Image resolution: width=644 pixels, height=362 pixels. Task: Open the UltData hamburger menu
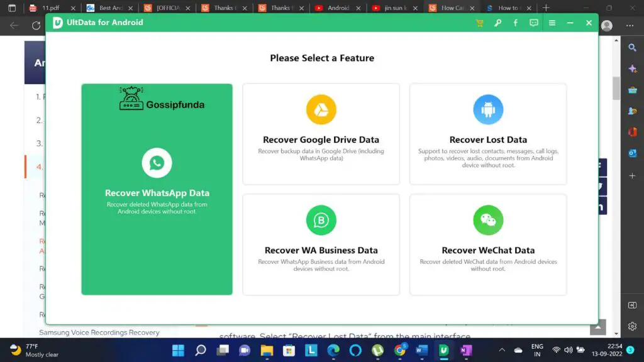[552, 23]
